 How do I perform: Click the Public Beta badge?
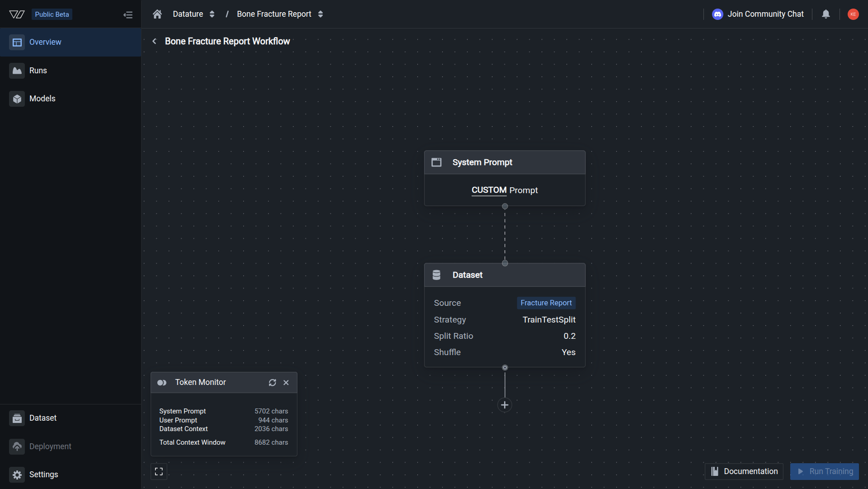(52, 14)
